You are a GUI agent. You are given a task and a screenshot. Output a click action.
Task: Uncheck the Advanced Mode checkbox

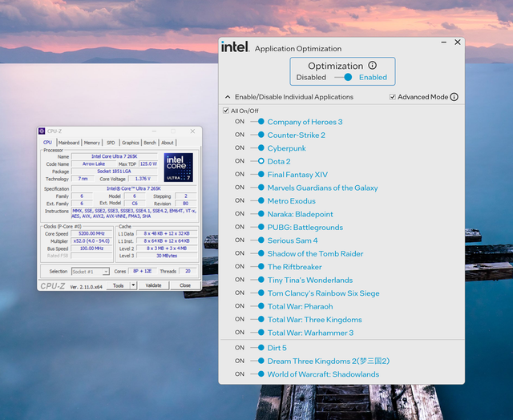[x=393, y=97]
